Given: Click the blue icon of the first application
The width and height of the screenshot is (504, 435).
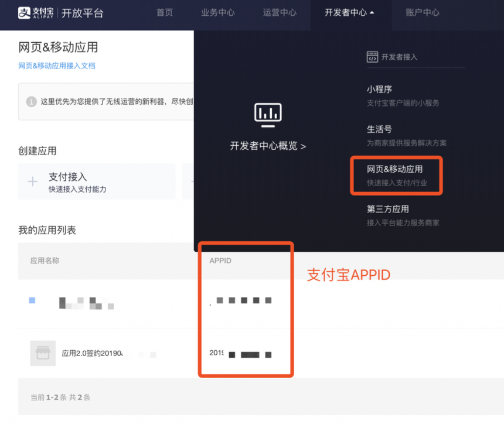Looking at the screenshot, I should coord(32,300).
